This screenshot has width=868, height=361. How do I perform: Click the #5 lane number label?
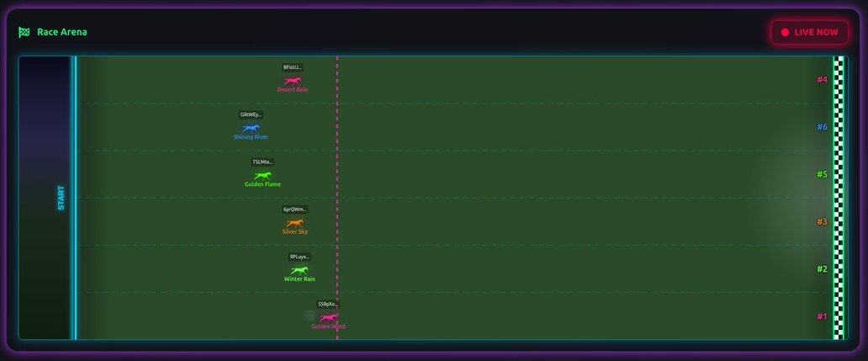point(822,174)
